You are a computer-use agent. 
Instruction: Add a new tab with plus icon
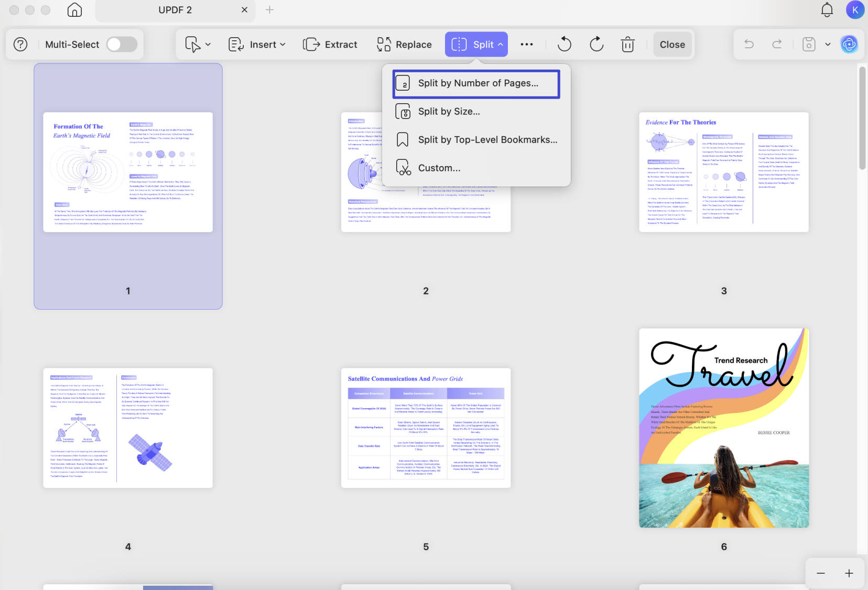pos(269,10)
